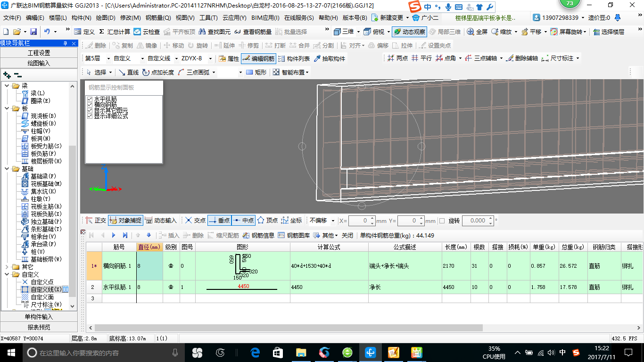Click the rebar table horizontal scrollbar
This screenshot has height=362, width=644.
coord(289,328)
